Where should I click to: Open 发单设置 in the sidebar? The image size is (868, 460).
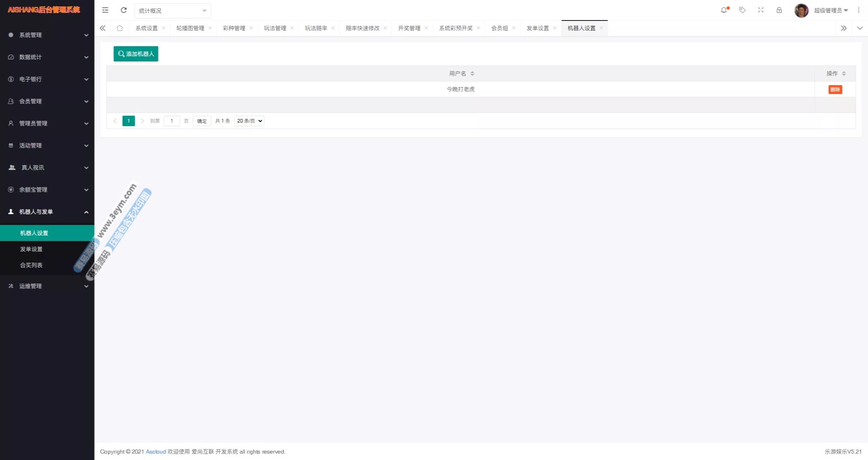click(31, 249)
